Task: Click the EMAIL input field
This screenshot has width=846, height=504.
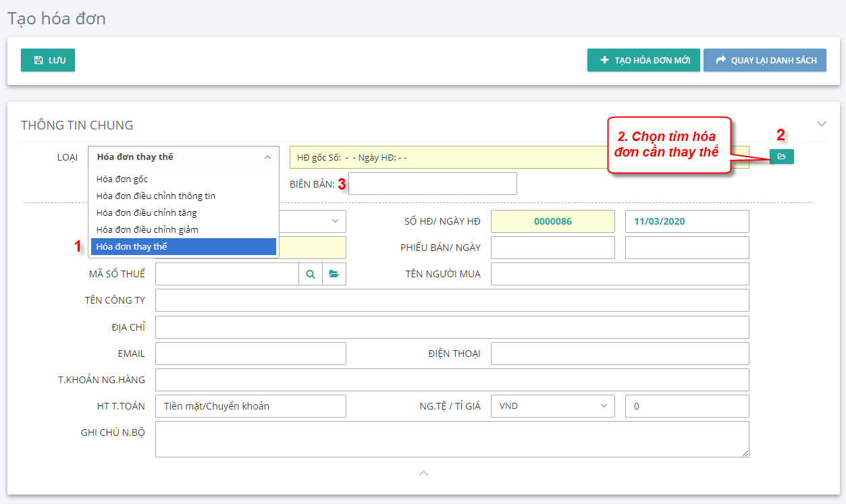Action: click(x=250, y=354)
